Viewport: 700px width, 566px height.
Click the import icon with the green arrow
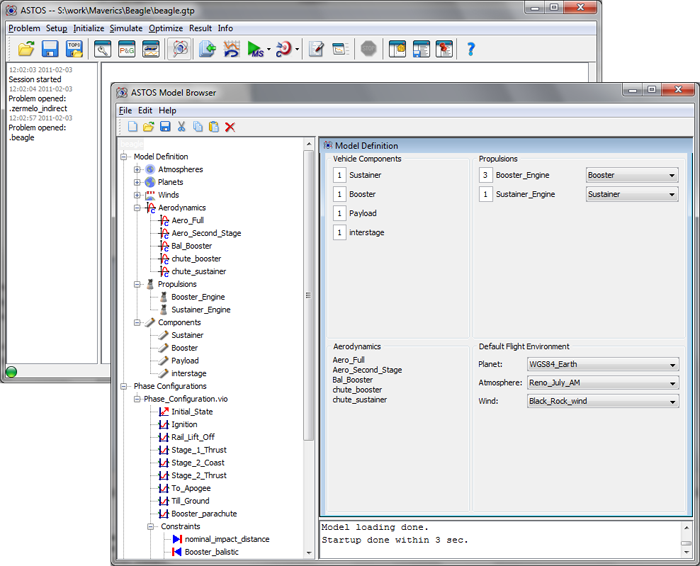207,49
